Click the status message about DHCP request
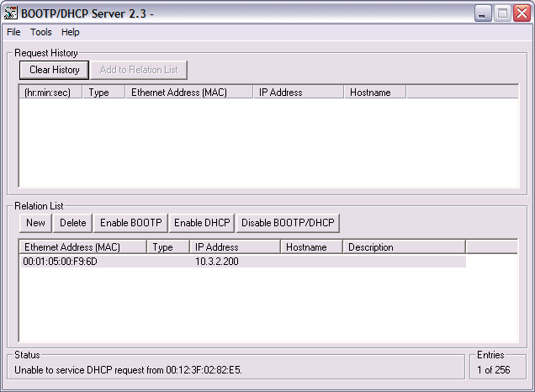This screenshot has width=535, height=392. tap(129, 370)
